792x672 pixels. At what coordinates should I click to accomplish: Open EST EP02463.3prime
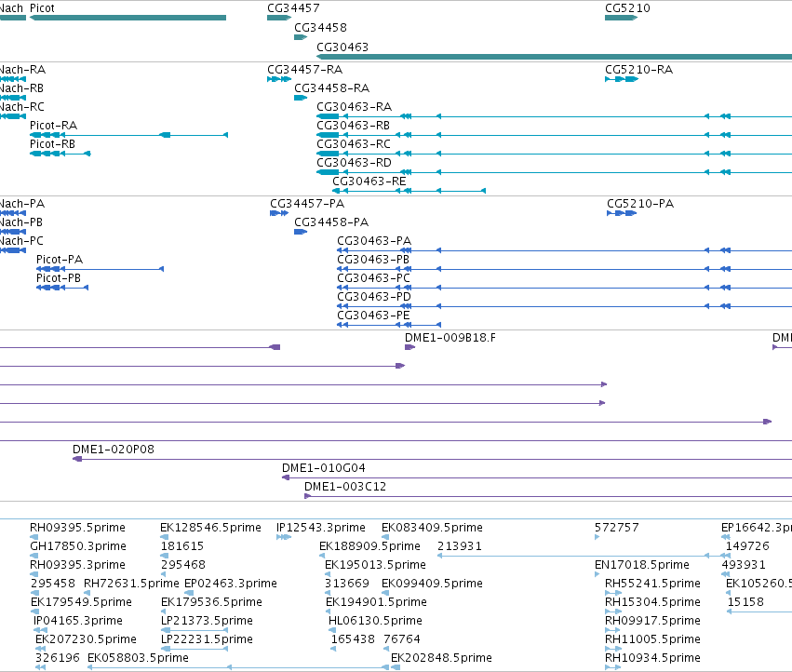click(231, 585)
